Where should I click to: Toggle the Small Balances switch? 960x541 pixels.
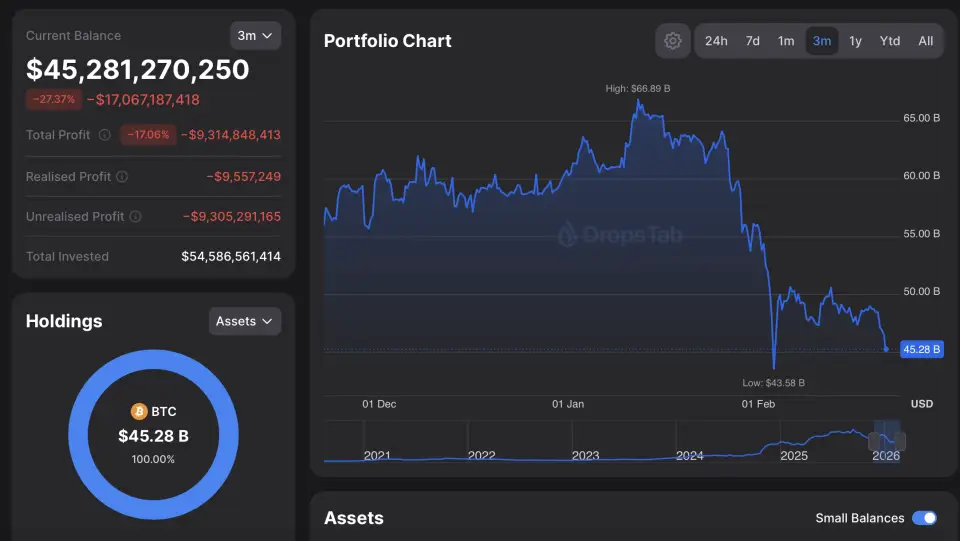click(x=925, y=518)
